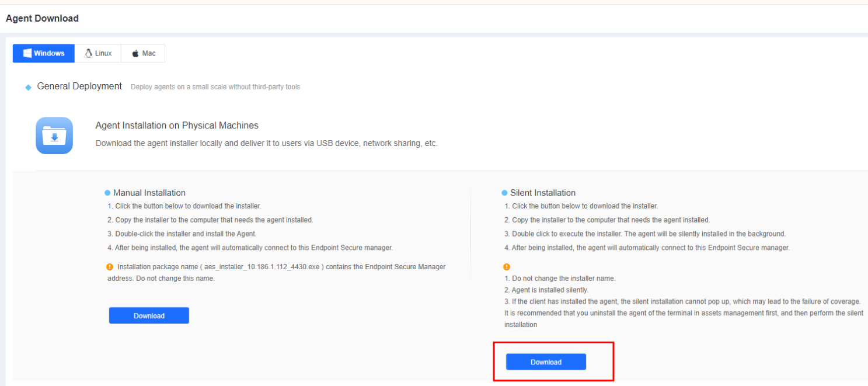Screen dimensions: 868x386
Task: Click the blue bullet beside Manual Installation
Action: click(x=107, y=193)
